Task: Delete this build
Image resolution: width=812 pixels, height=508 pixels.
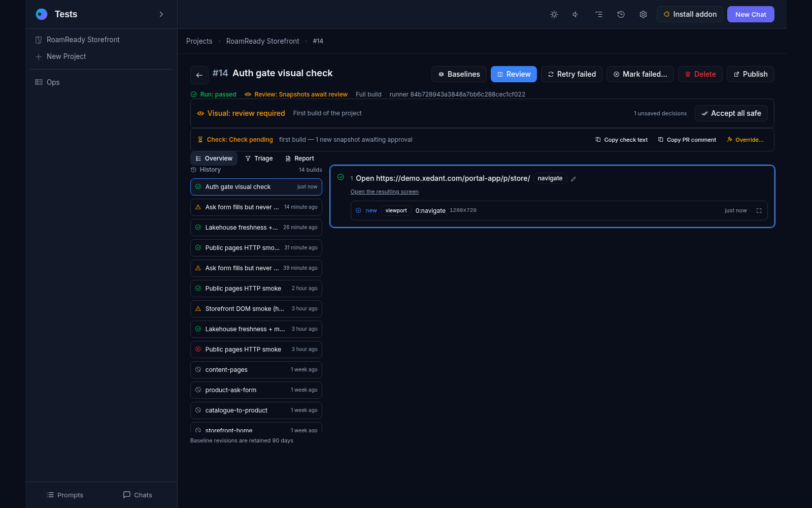Action: point(700,74)
